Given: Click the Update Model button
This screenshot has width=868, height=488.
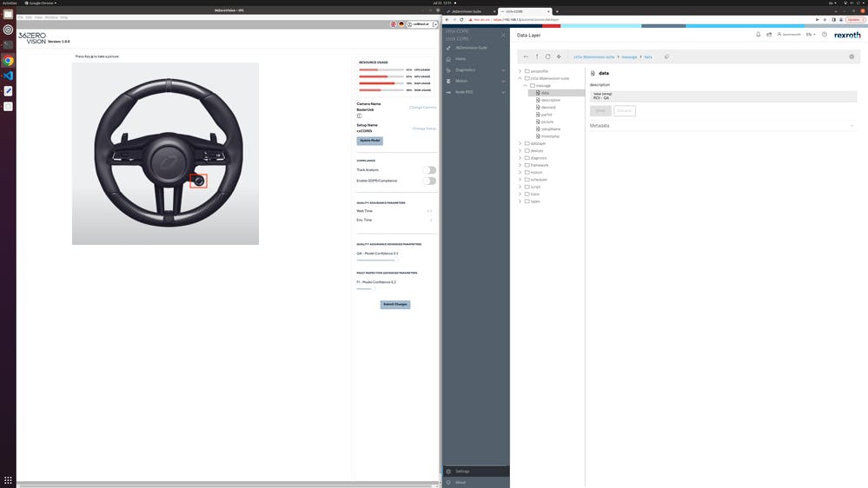Looking at the screenshot, I should click(369, 140).
